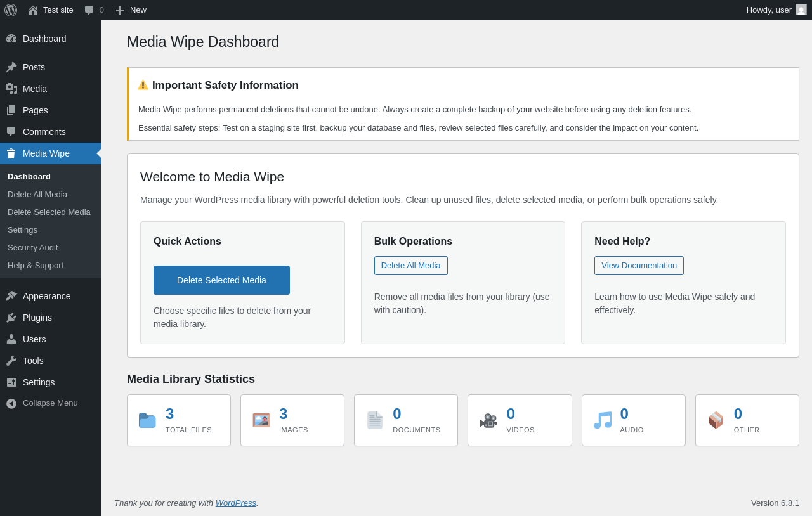Open Help & Support submenu item

tap(36, 265)
